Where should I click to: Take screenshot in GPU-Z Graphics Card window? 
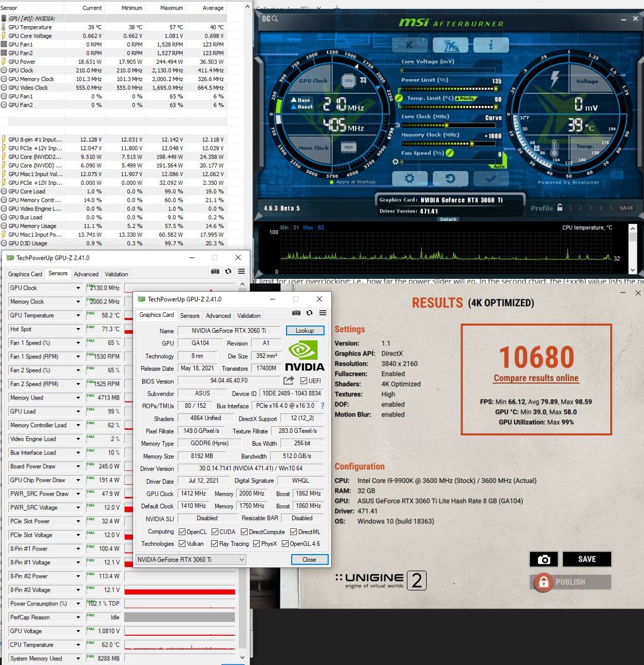click(296, 313)
